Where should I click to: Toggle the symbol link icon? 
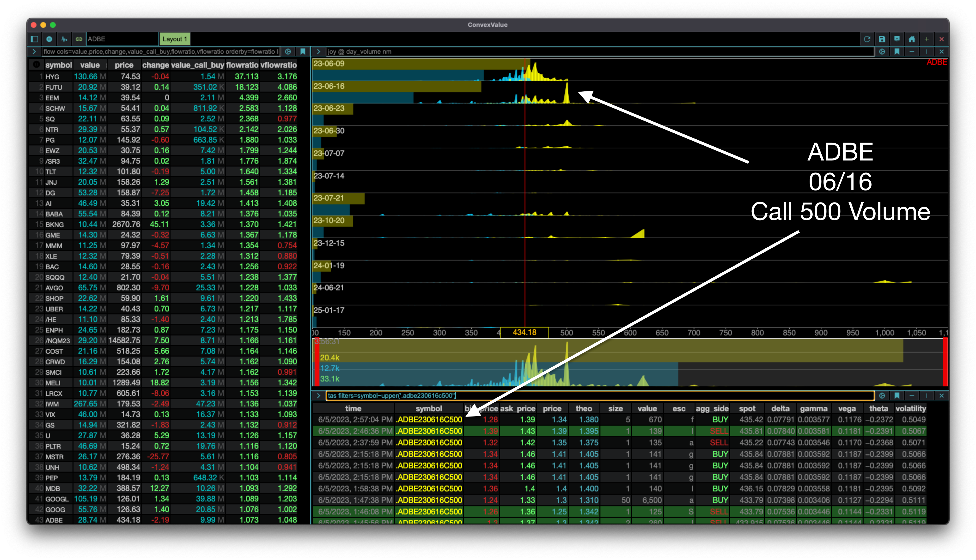pyautogui.click(x=79, y=39)
